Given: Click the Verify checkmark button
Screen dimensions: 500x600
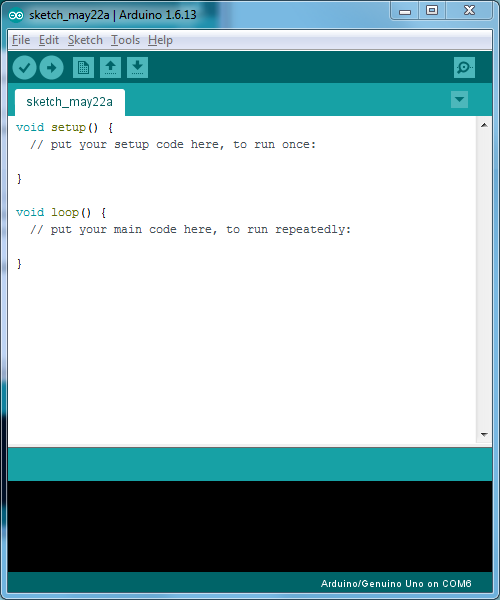Looking at the screenshot, I should coord(24,68).
